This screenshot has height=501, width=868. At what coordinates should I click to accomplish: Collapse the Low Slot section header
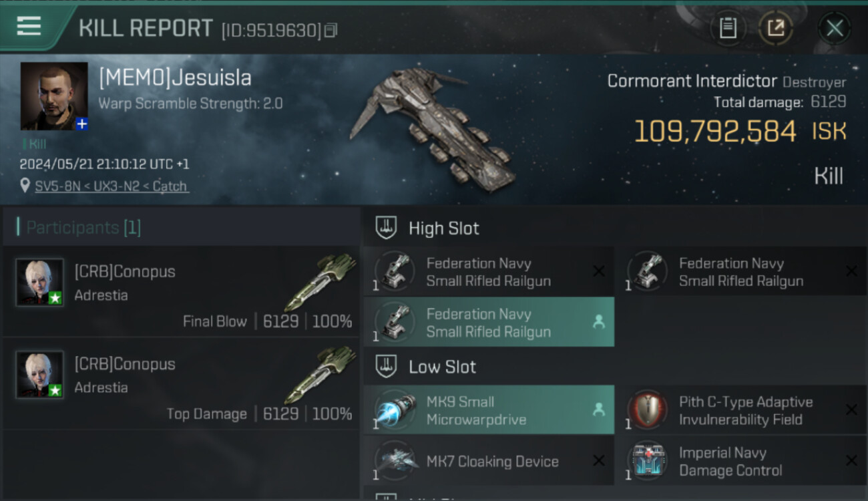pyautogui.click(x=615, y=367)
